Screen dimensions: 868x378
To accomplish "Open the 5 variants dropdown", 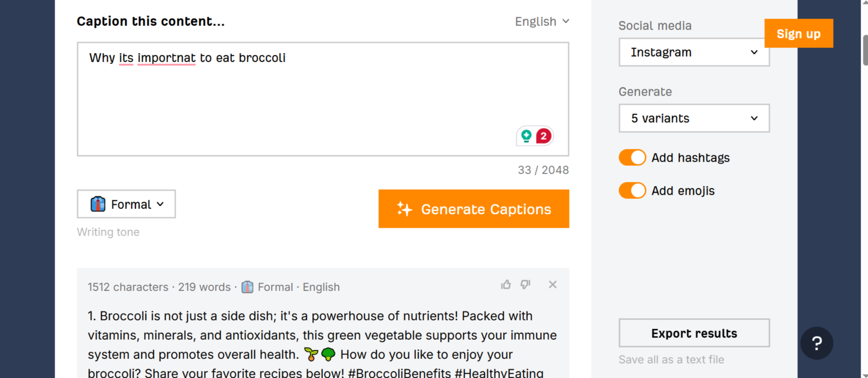I will (x=694, y=118).
